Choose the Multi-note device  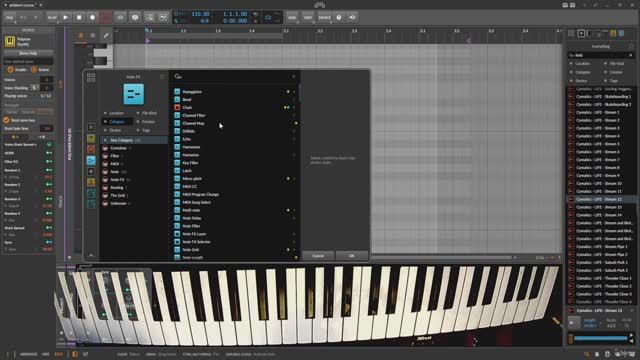click(235, 210)
